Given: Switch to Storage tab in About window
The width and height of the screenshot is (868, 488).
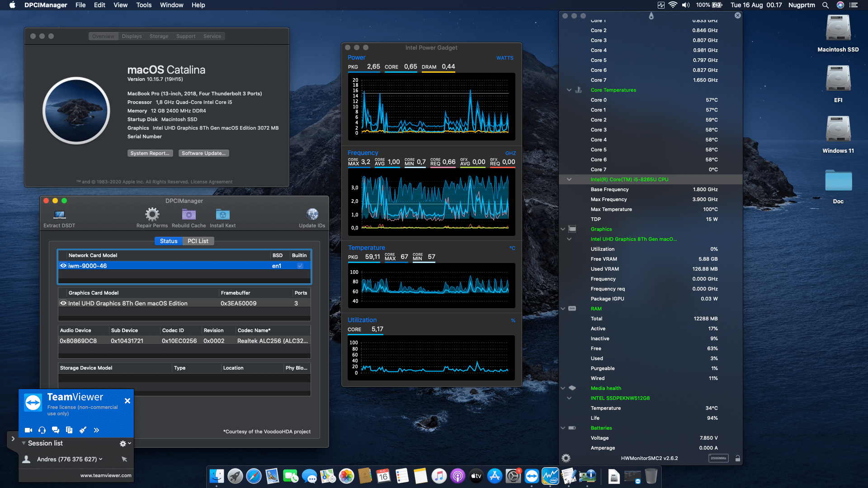Looking at the screenshot, I should [x=159, y=36].
